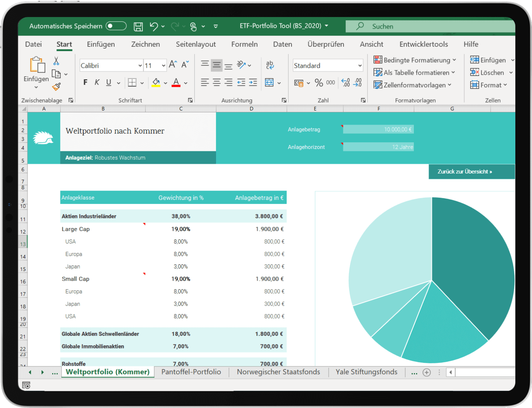The image size is (532, 408).
Task: Toggle underline formatting U
Action: click(x=109, y=82)
